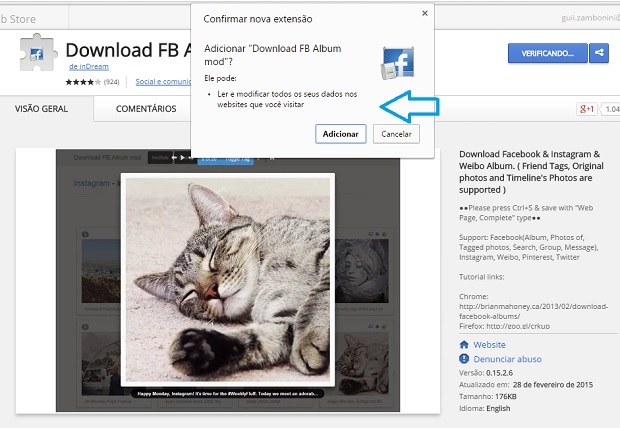Click the Adicionar button in the dialog

click(340, 134)
